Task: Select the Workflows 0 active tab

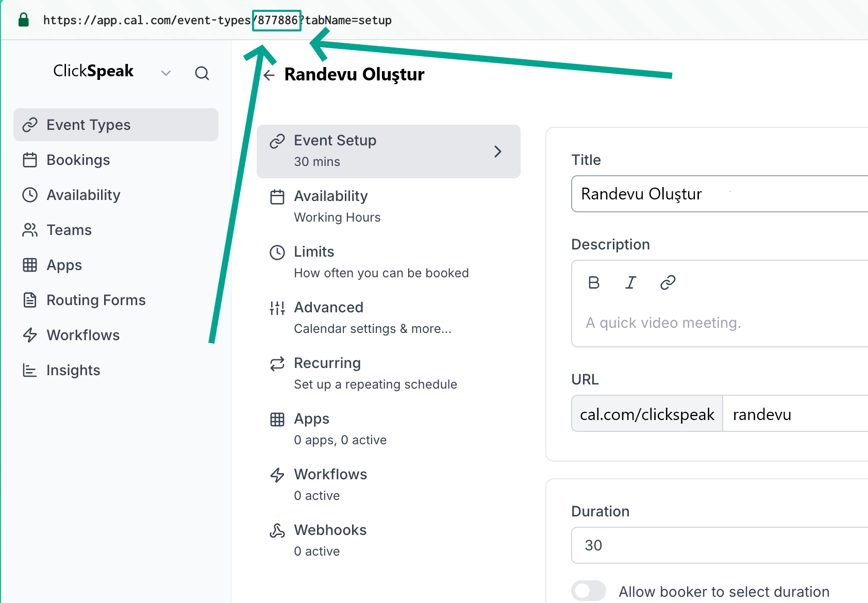Action: tap(389, 484)
